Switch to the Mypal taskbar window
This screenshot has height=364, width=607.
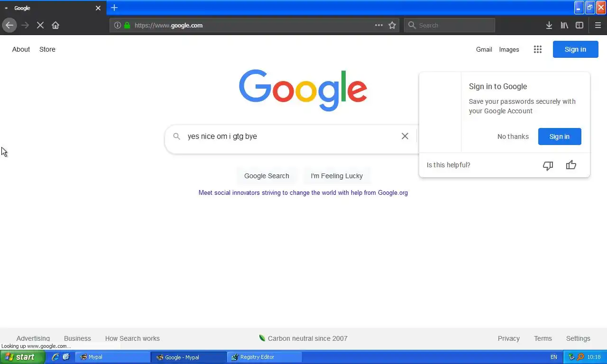tap(113, 357)
